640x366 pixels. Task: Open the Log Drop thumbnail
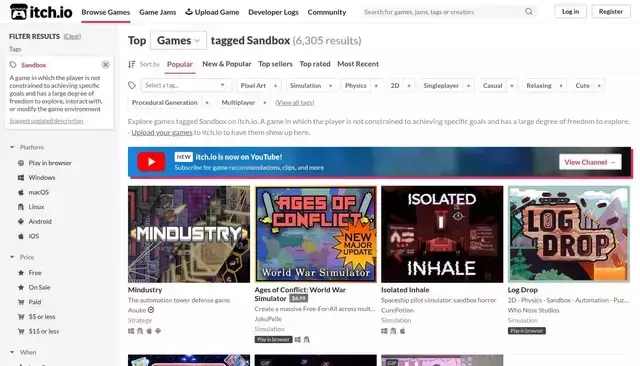[x=569, y=234]
